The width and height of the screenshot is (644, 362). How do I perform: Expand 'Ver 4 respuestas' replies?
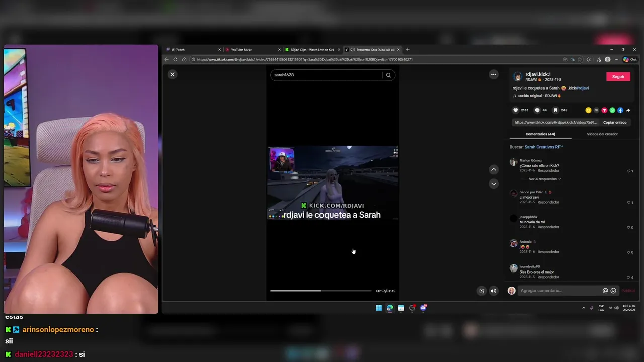545,179
